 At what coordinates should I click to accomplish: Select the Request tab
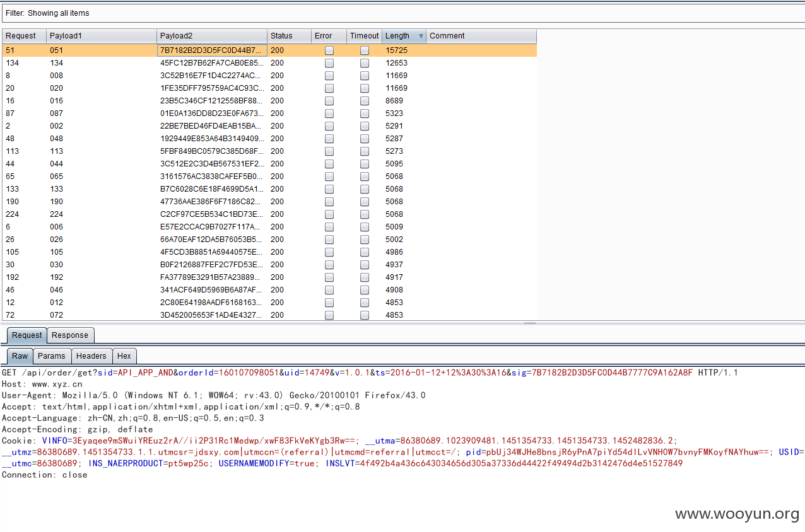coord(27,335)
